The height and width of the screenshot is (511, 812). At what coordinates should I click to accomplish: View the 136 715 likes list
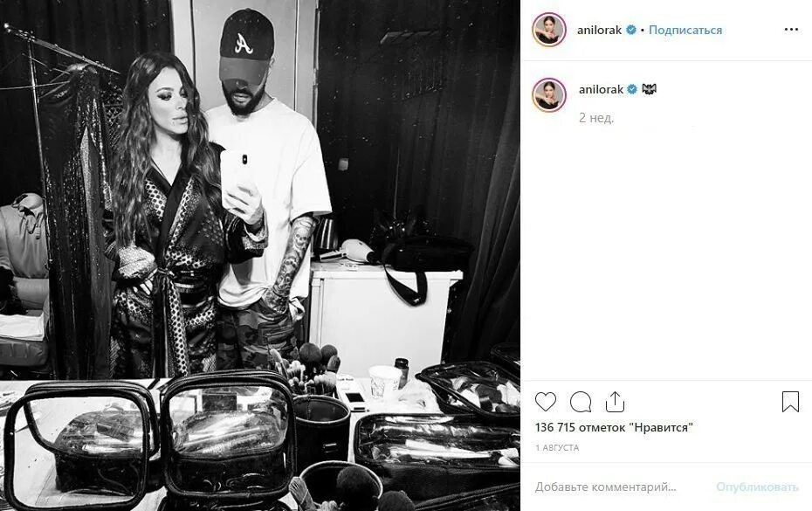pyautogui.click(x=614, y=428)
